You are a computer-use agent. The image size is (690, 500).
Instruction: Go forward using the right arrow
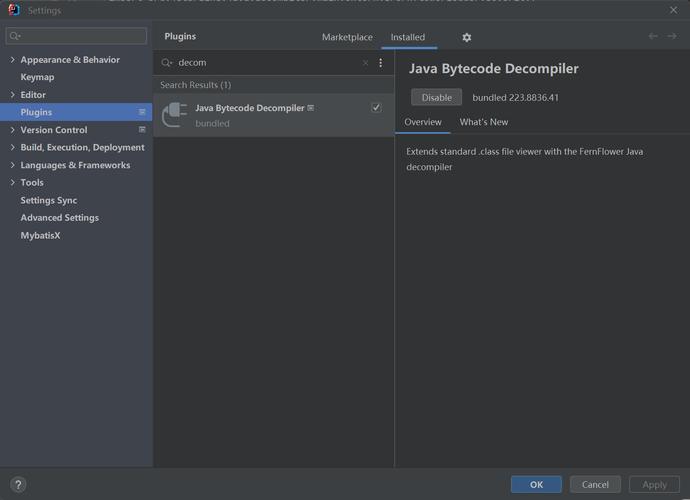point(672,36)
